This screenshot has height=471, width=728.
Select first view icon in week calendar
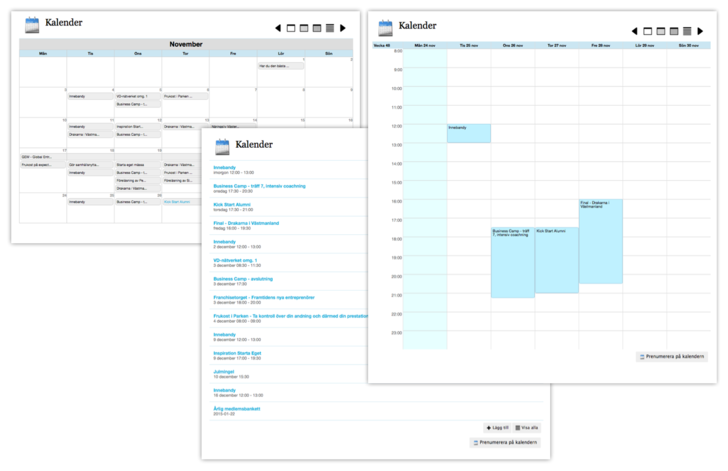(x=648, y=32)
